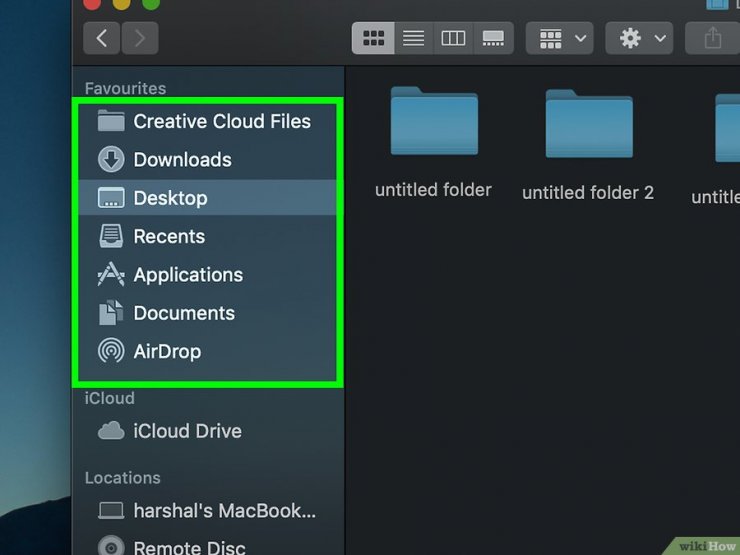Click the Remote Disc icon
This screenshot has height=555, width=740.
pyautogui.click(x=111, y=547)
